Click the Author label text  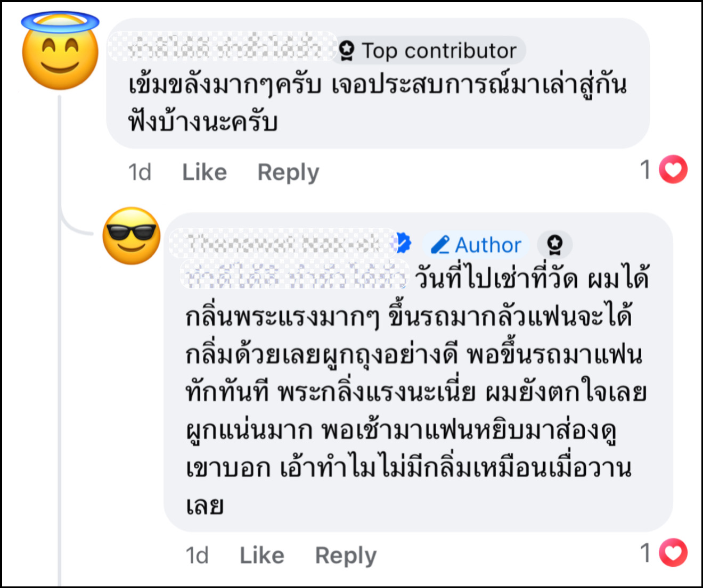point(488,245)
